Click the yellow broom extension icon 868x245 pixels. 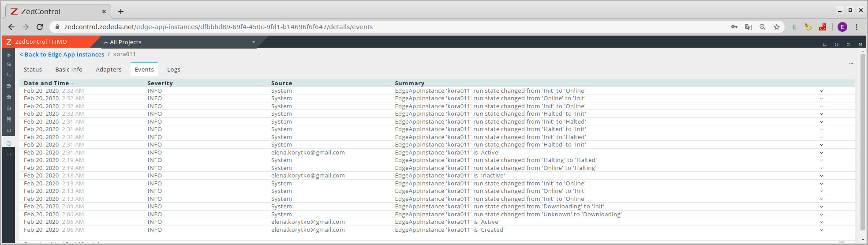point(808,27)
